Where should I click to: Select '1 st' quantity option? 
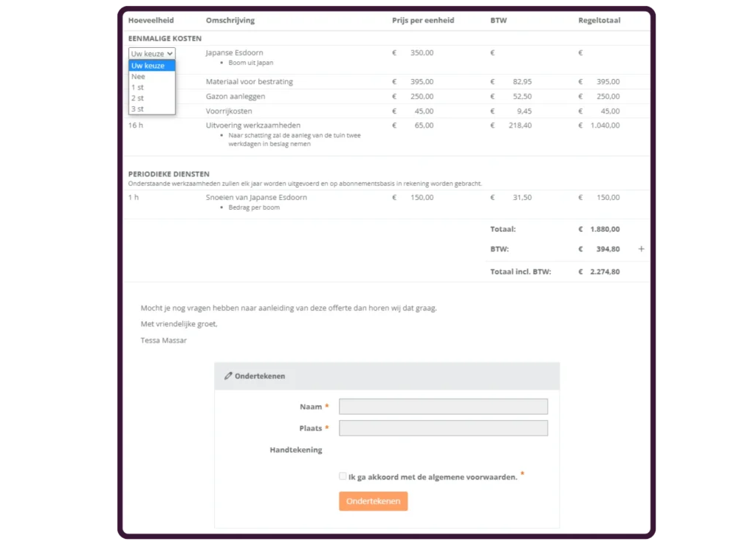click(151, 87)
